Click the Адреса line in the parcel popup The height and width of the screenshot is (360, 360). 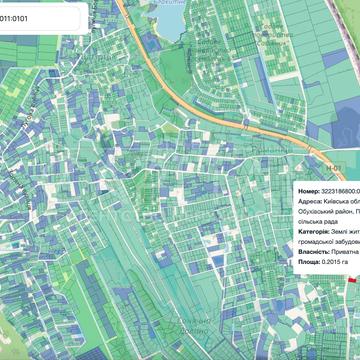(x=329, y=212)
